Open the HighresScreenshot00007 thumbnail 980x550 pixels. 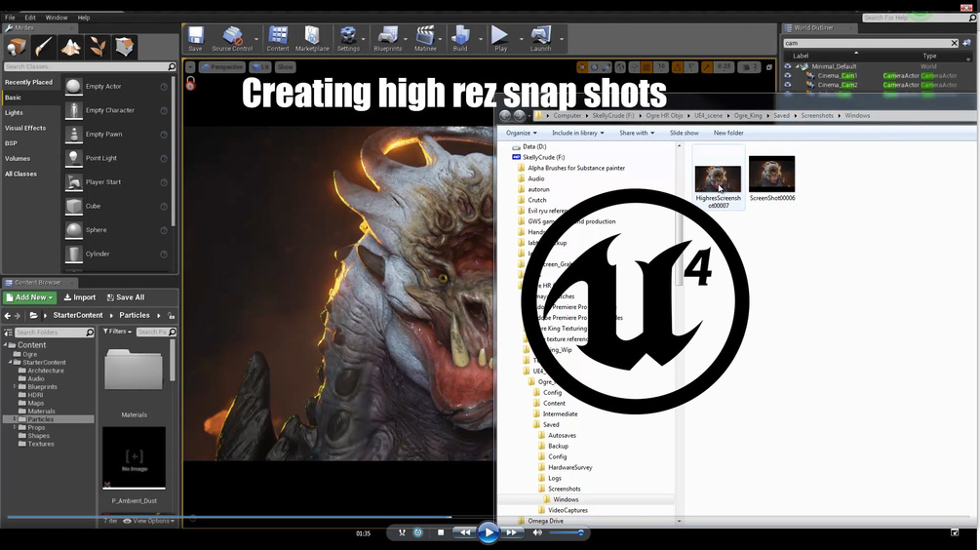pyautogui.click(x=718, y=179)
